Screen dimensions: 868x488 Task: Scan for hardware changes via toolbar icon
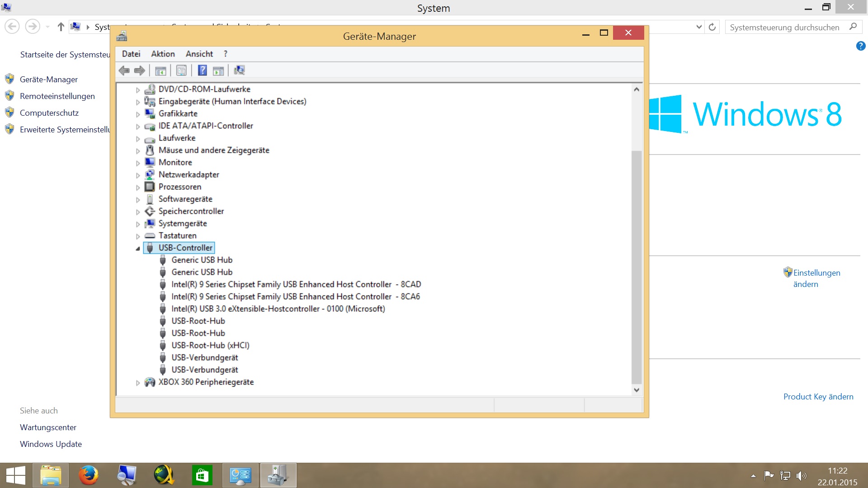click(x=239, y=70)
